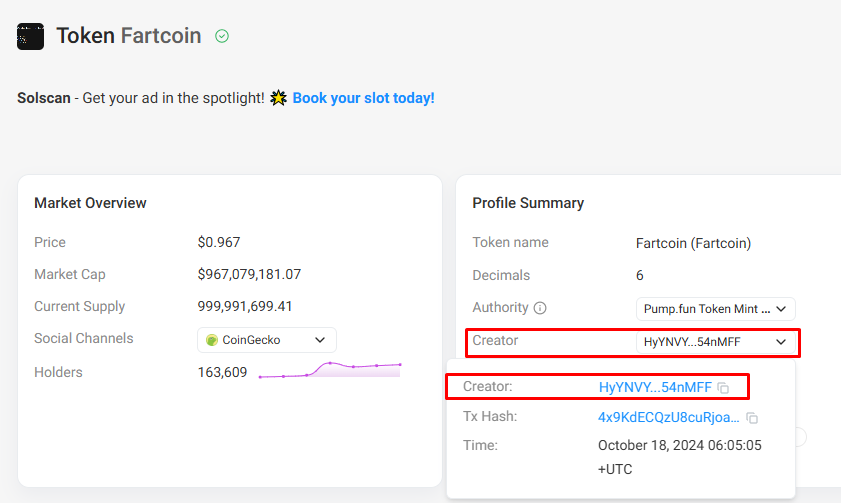This screenshot has height=503, width=841.
Task: Expand the Pump.fun Token Mint authority dropdown
Action: click(x=715, y=309)
